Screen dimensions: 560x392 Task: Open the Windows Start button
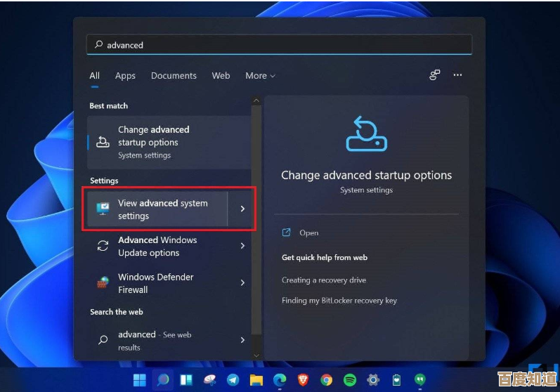pos(140,380)
